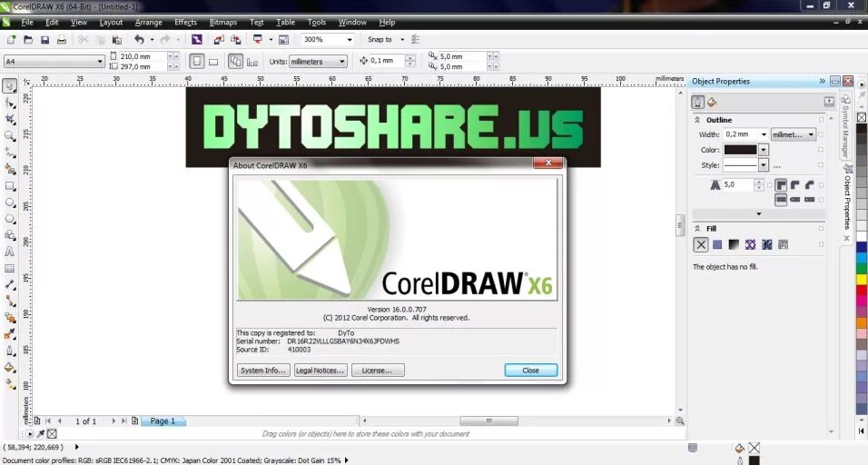Print the document
This screenshot has height=465, width=868.
62,39
